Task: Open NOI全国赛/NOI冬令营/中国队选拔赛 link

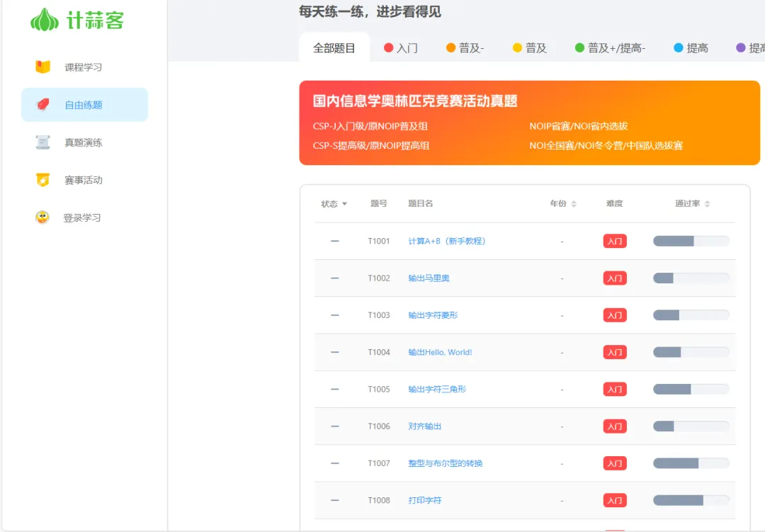Action: point(606,145)
